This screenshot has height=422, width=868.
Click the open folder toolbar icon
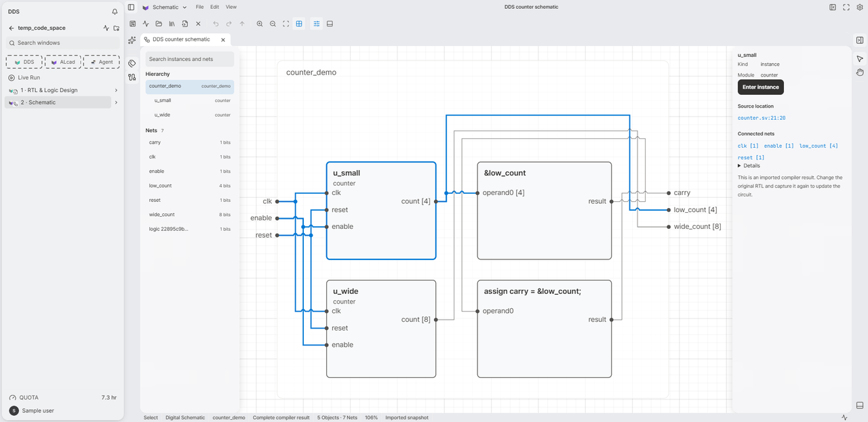(x=159, y=24)
